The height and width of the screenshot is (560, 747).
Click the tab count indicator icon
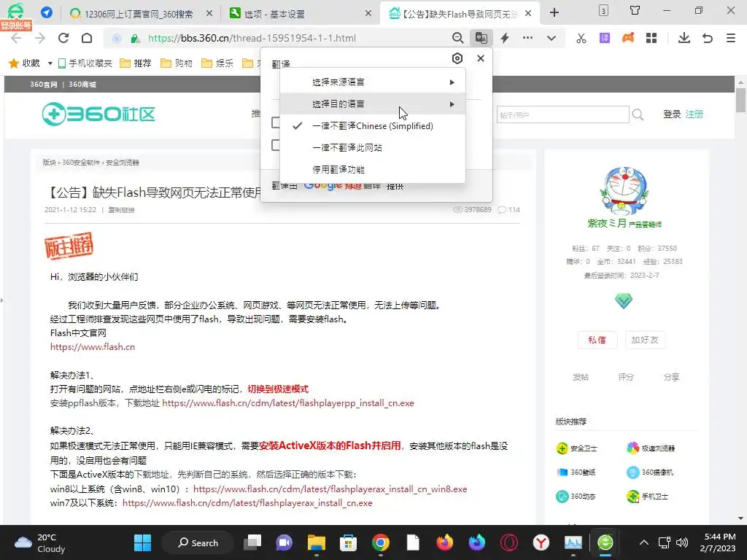pyautogui.click(x=603, y=10)
